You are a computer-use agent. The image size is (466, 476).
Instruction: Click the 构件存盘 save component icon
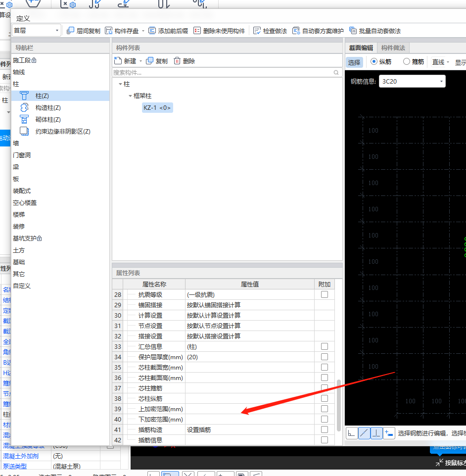(108, 31)
